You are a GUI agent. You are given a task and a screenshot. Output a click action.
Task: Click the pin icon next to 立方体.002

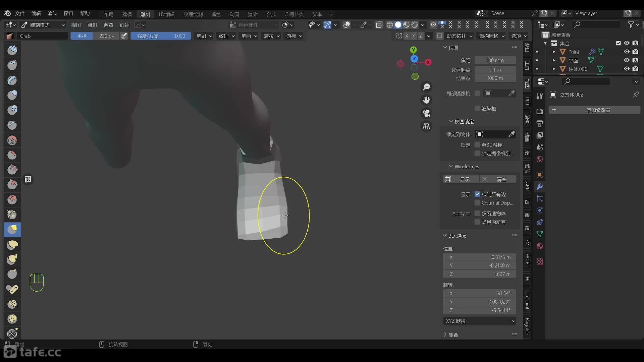click(x=636, y=95)
